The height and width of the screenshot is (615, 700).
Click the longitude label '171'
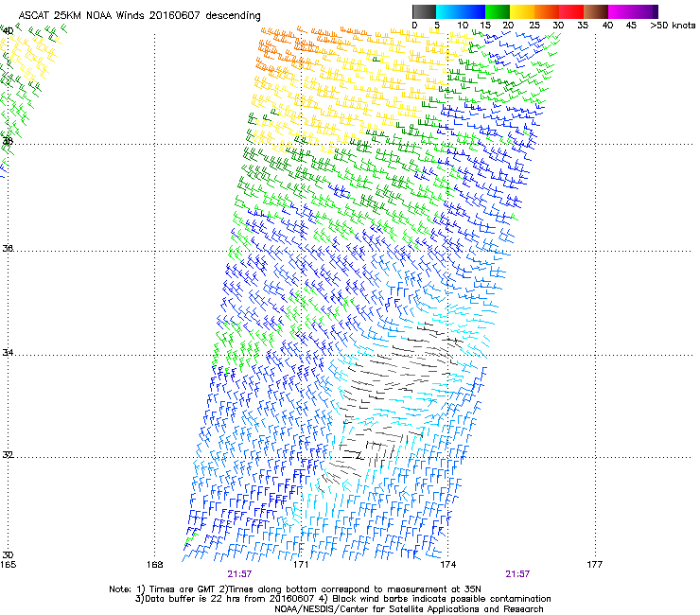click(302, 565)
